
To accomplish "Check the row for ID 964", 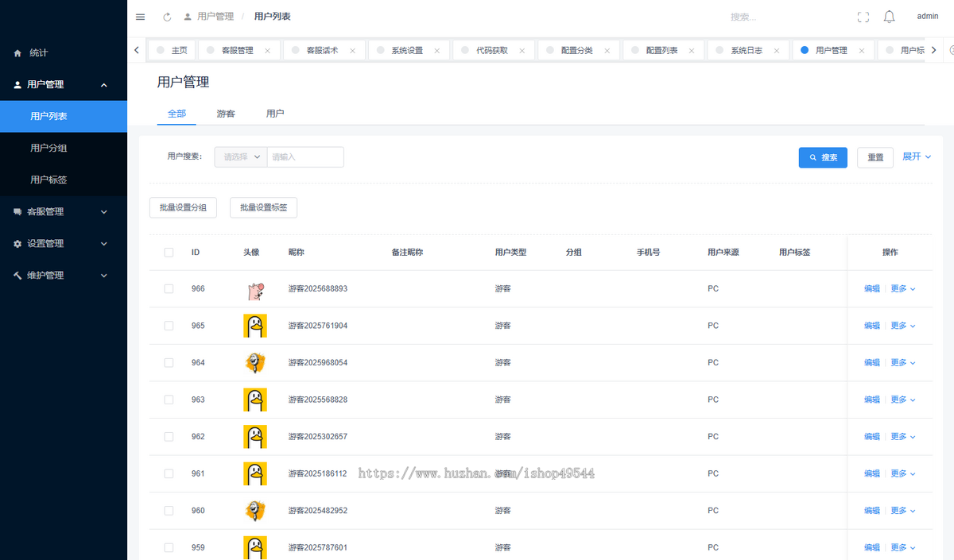I will (169, 363).
